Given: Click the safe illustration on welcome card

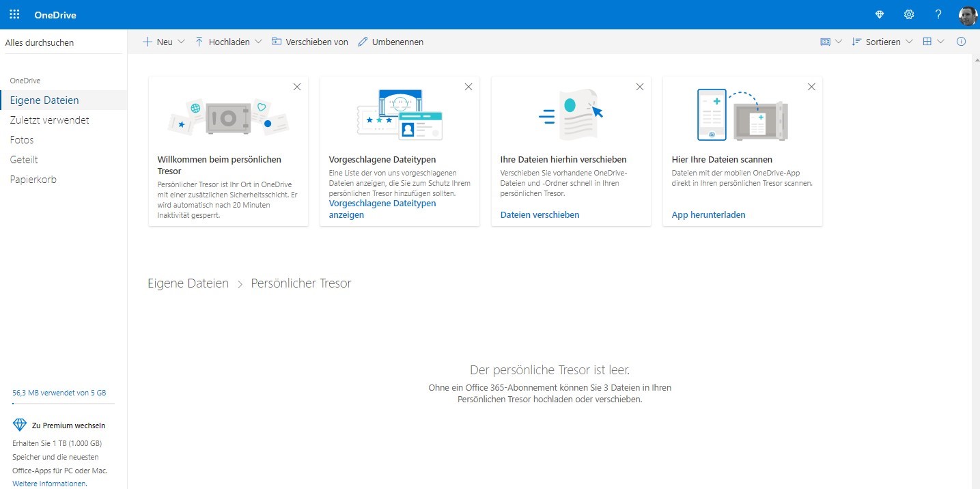Looking at the screenshot, I should pyautogui.click(x=228, y=118).
